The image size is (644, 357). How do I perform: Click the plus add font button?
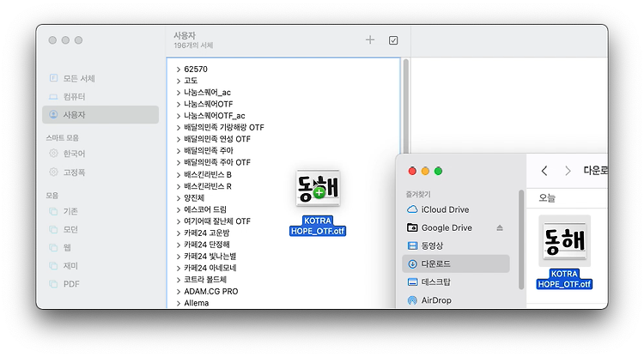click(x=370, y=39)
